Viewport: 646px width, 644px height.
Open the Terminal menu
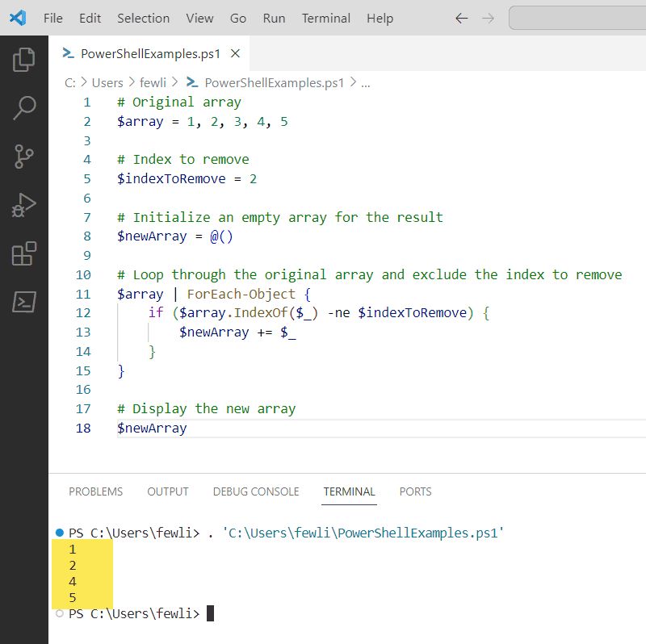click(x=325, y=18)
